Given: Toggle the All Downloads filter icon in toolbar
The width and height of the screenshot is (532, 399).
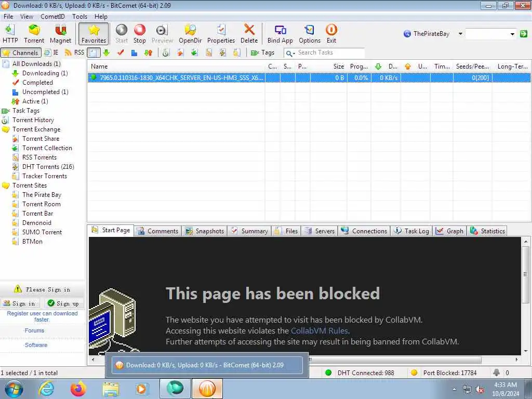Looking at the screenshot, I should coord(94,52).
